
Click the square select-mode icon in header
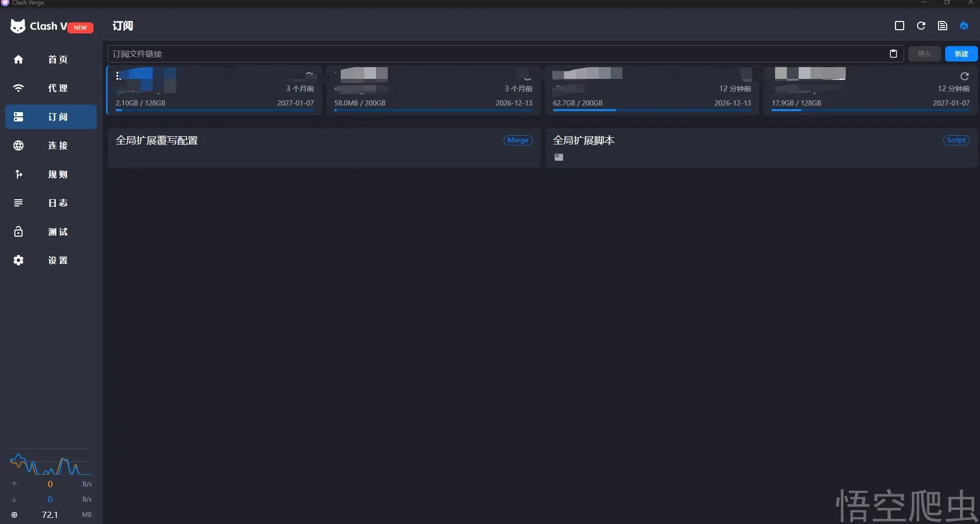tap(899, 26)
